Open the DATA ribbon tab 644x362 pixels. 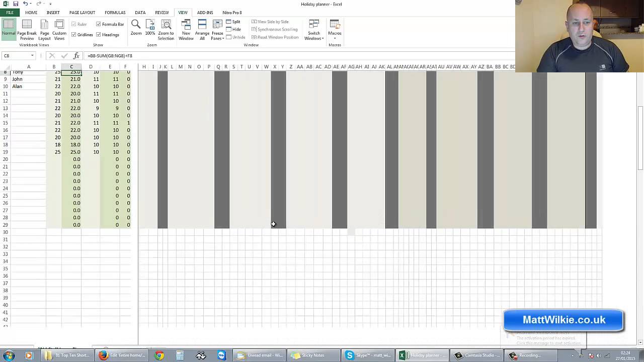140,13
